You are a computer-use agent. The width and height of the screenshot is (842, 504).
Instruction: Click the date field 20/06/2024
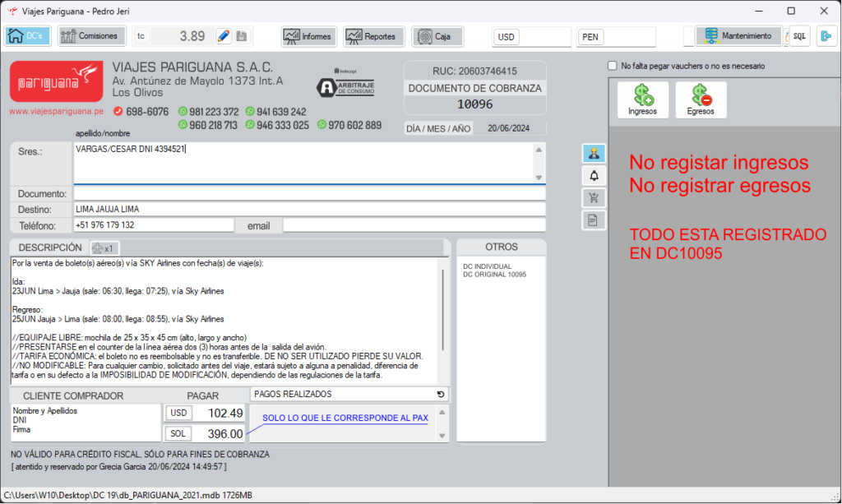pos(508,128)
